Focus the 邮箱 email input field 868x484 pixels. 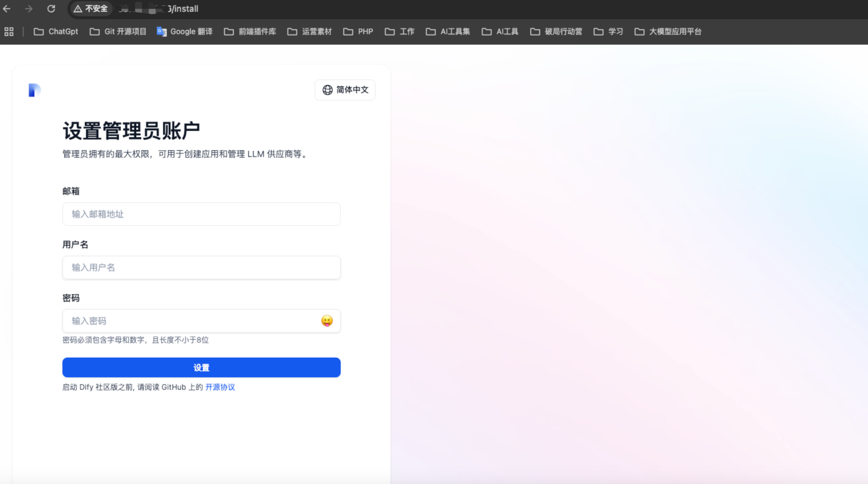pos(201,214)
